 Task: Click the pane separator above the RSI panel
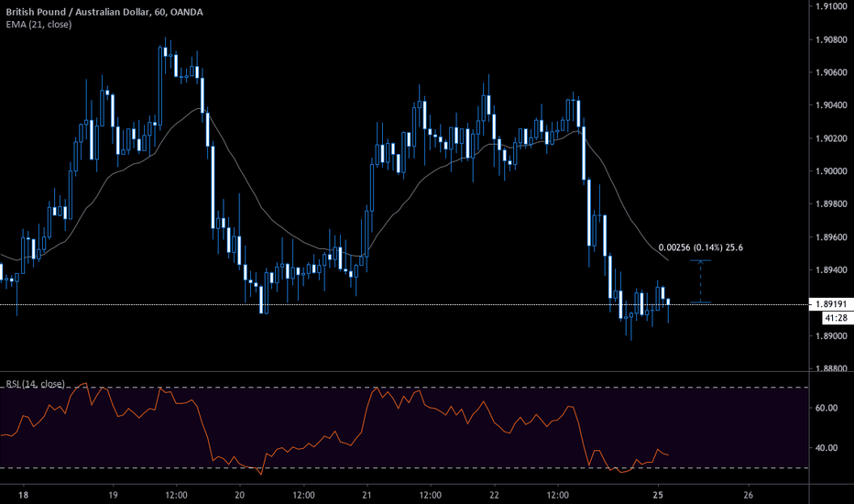pyautogui.click(x=403, y=372)
